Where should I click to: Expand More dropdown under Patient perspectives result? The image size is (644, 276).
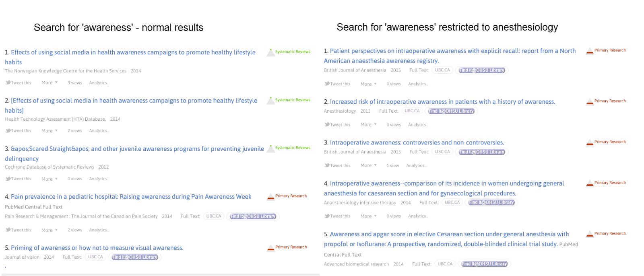(x=368, y=84)
